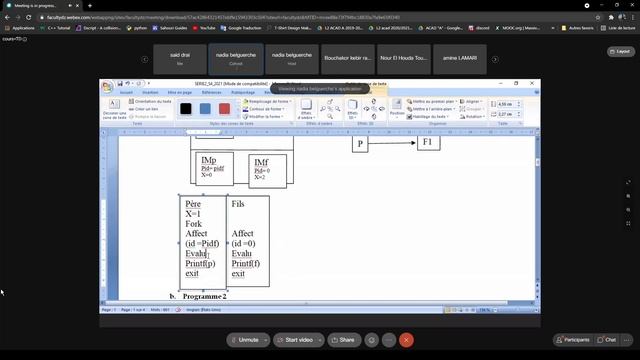Open the Aligner dropdown

click(x=471, y=101)
